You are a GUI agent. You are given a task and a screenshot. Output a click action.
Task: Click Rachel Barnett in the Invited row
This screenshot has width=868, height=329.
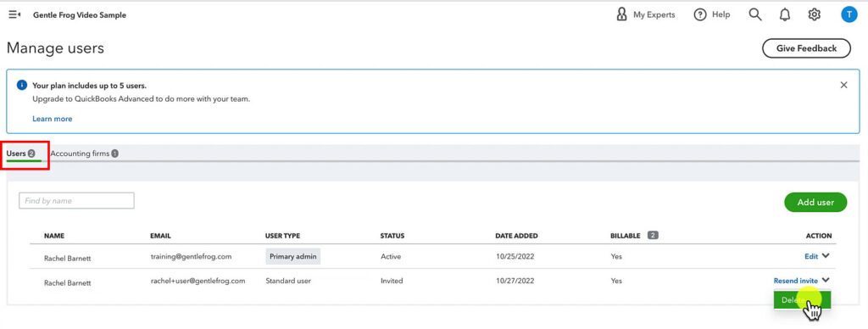tap(68, 283)
